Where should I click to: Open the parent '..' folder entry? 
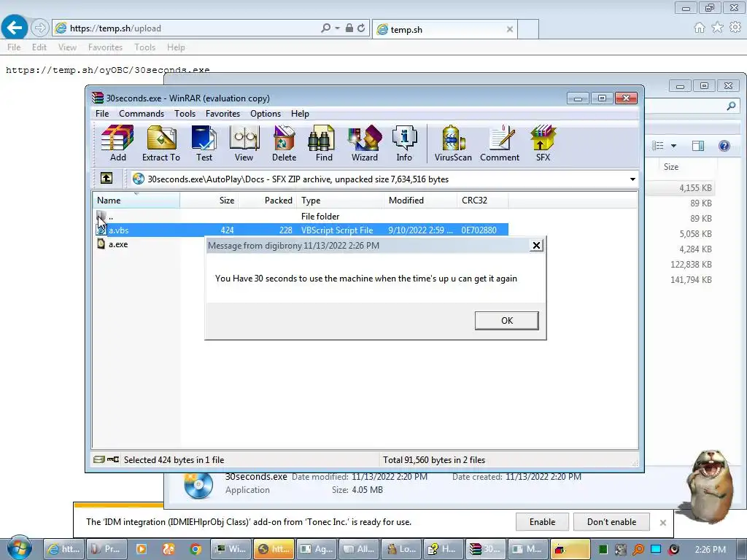tap(105, 216)
